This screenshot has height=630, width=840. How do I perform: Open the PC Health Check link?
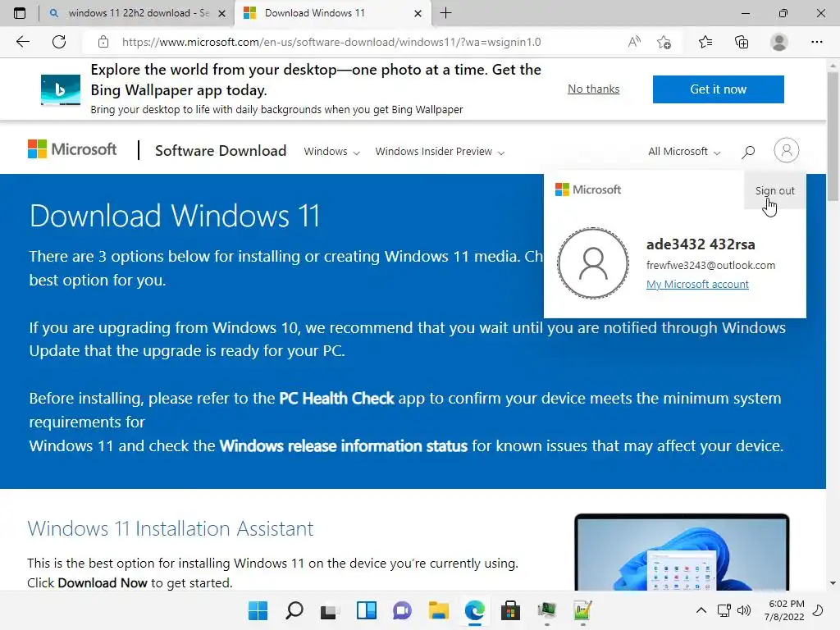click(x=336, y=398)
